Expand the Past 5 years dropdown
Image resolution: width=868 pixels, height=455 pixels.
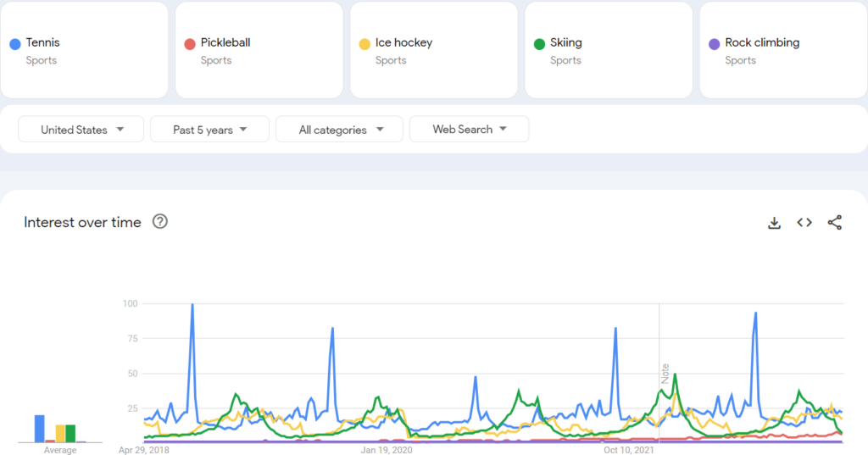point(209,130)
